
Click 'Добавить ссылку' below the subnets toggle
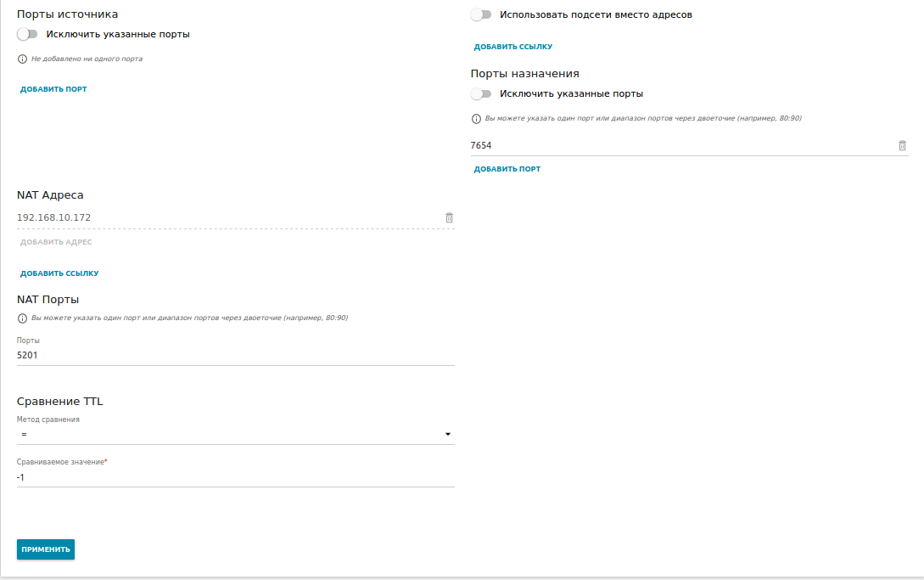tap(513, 47)
